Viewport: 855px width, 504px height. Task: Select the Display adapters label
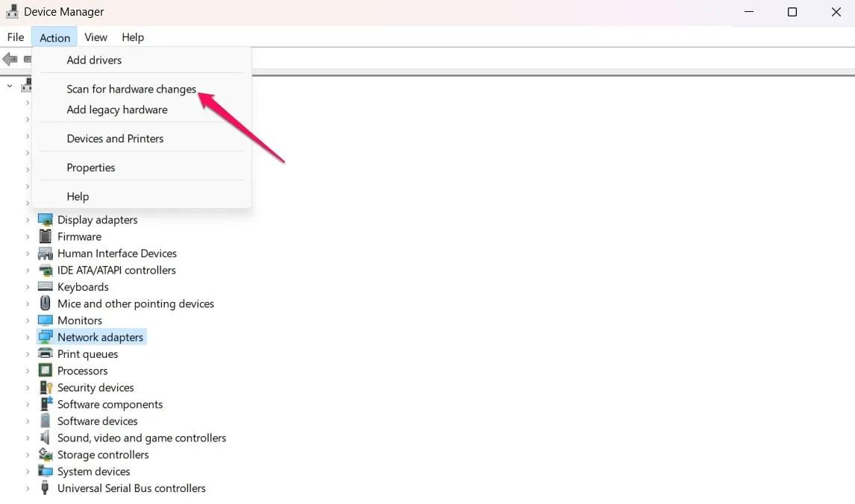(x=98, y=220)
